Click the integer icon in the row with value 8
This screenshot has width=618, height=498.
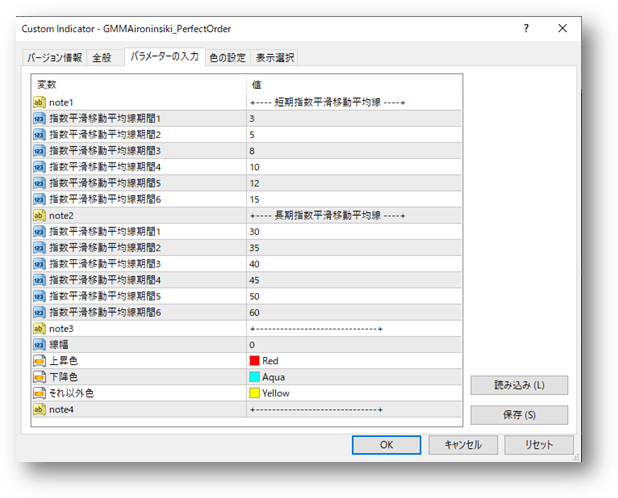(39, 151)
